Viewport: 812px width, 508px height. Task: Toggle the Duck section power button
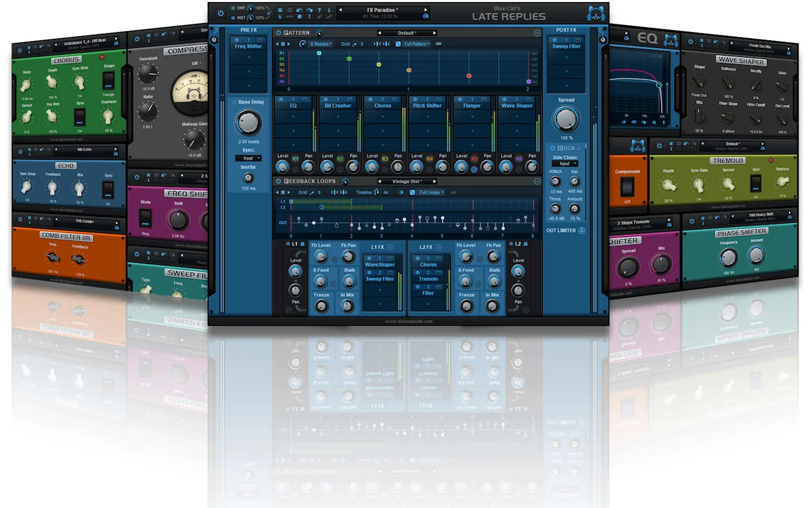553,148
